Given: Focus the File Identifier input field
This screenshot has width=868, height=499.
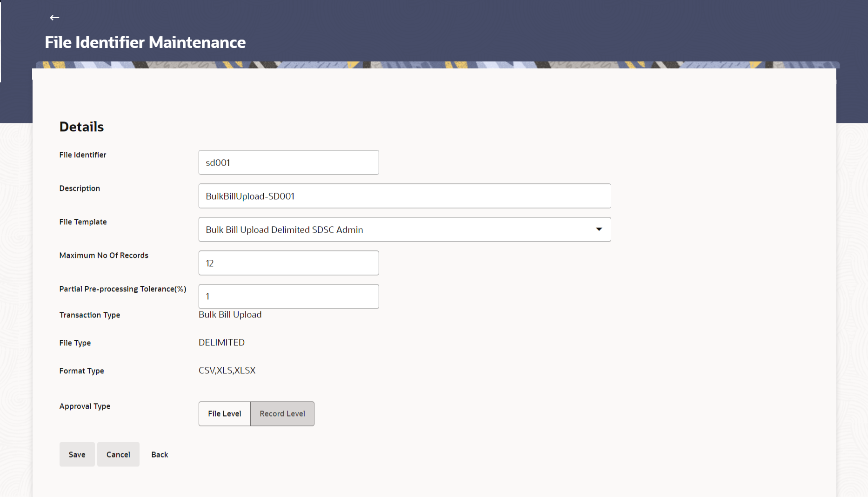Looking at the screenshot, I should [x=289, y=162].
